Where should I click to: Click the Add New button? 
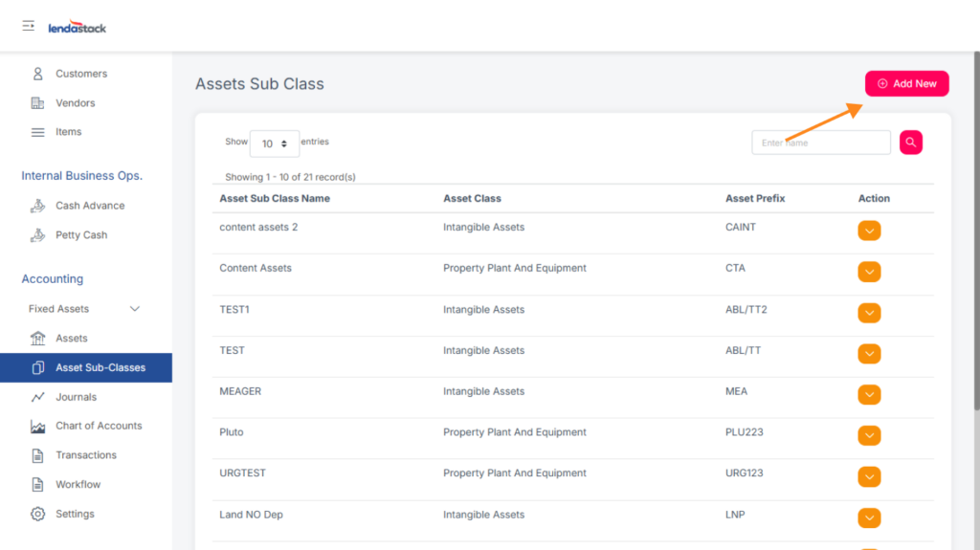click(906, 84)
